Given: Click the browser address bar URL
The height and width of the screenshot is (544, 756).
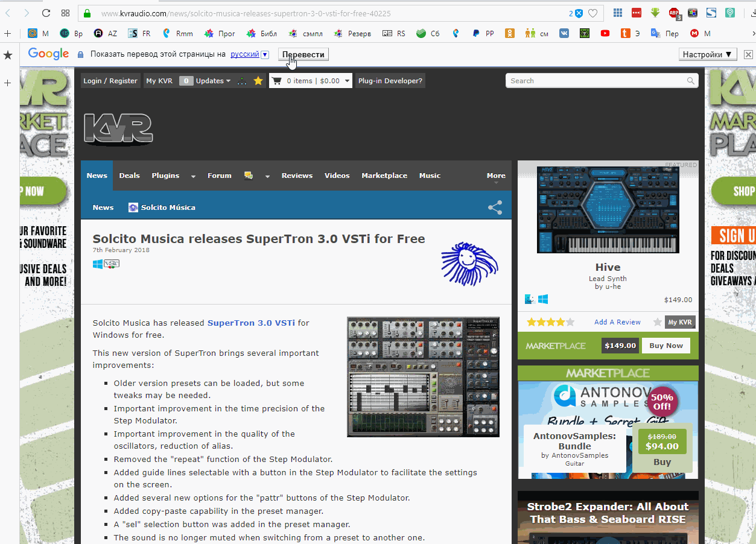Looking at the screenshot, I should pos(246,13).
